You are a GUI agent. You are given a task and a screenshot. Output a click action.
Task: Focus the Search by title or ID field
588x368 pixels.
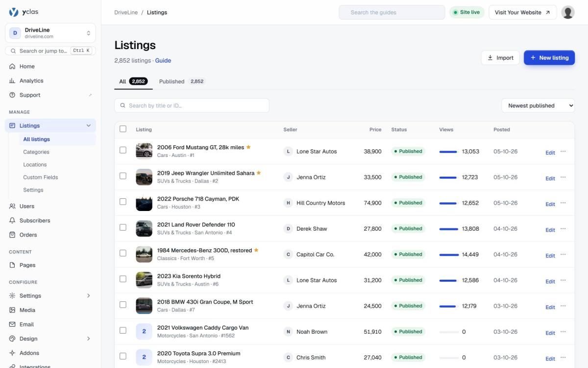(192, 105)
